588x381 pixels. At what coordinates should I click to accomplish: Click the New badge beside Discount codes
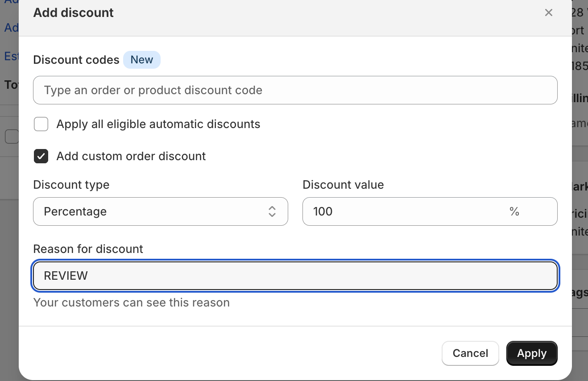pyautogui.click(x=141, y=60)
